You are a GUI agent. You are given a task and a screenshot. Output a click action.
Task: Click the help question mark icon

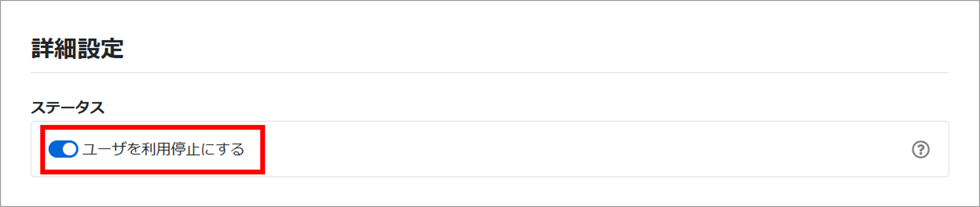tap(921, 149)
